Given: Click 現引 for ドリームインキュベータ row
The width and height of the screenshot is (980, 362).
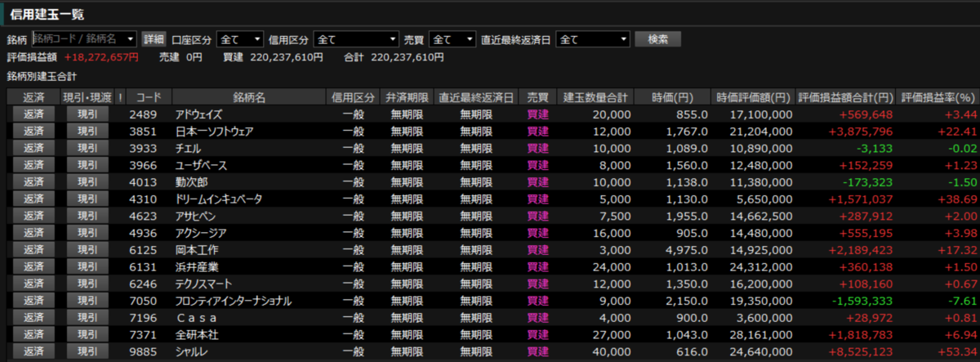Looking at the screenshot, I should click(87, 199).
